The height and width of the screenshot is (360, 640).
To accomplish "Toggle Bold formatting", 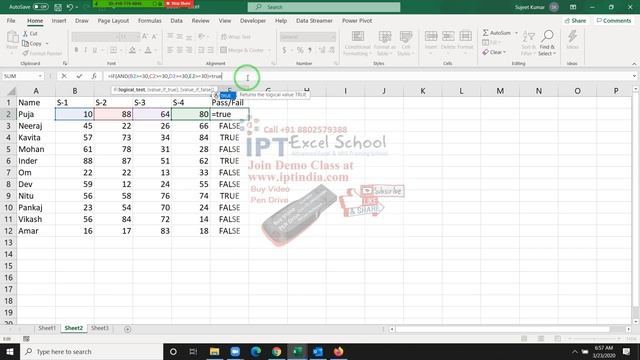I will click(76, 50).
